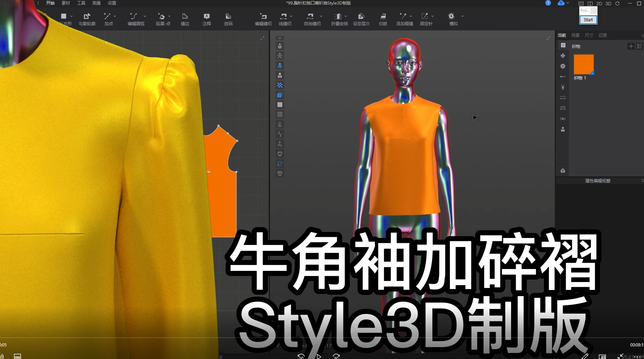
Task: Select the 添加假缝 add tack tool
Action: pos(404,19)
